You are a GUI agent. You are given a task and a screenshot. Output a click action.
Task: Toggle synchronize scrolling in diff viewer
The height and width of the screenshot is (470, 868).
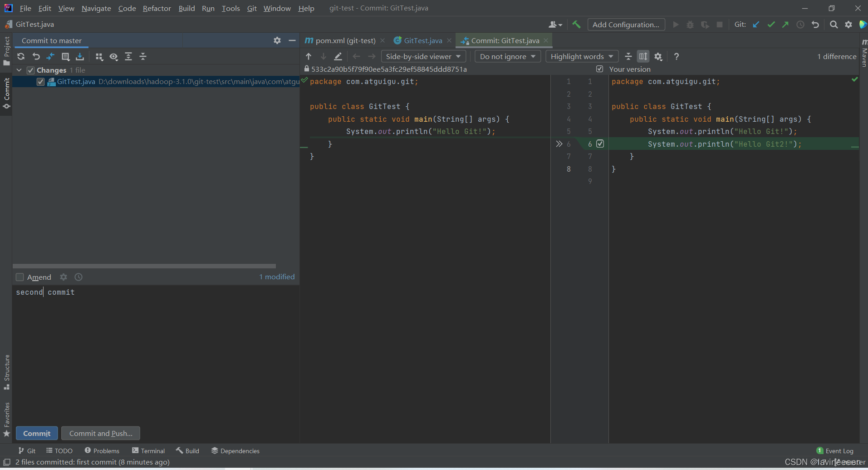click(643, 56)
